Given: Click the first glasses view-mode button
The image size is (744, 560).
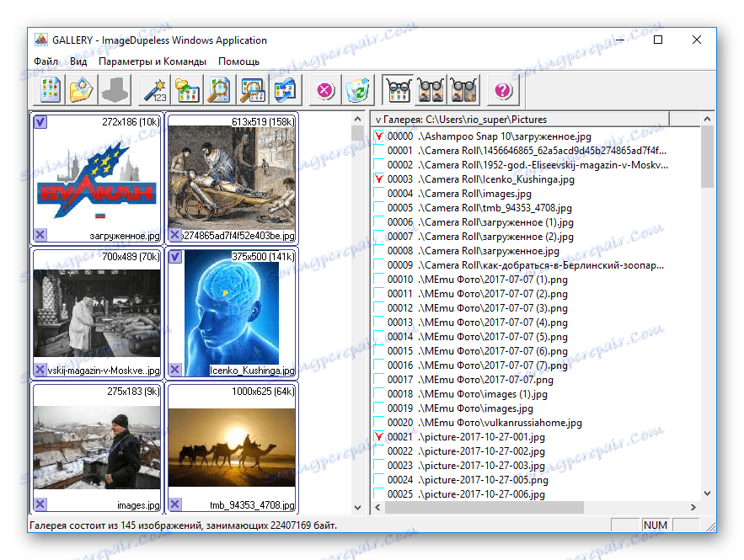Looking at the screenshot, I should [397, 88].
